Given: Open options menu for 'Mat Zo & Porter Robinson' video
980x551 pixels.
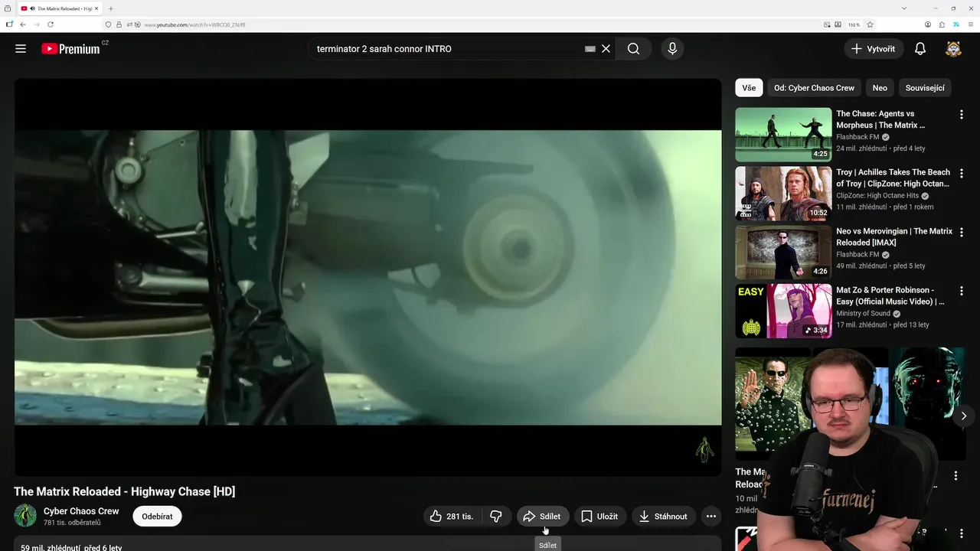Looking at the screenshot, I should pos(962,291).
